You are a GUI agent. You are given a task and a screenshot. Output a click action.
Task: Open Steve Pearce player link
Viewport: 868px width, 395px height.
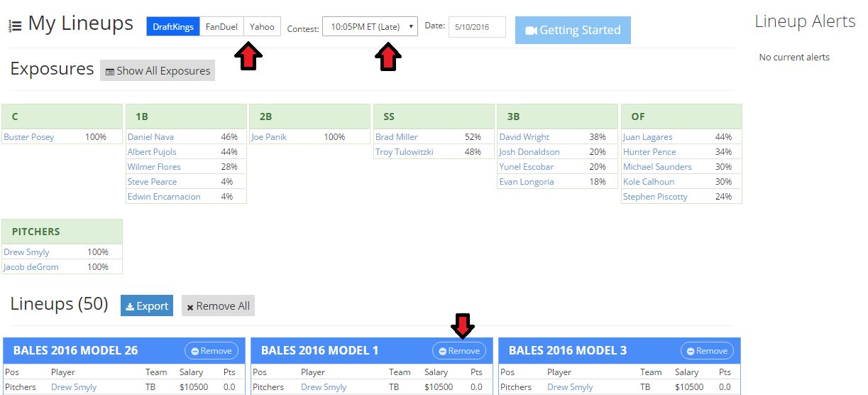point(152,182)
